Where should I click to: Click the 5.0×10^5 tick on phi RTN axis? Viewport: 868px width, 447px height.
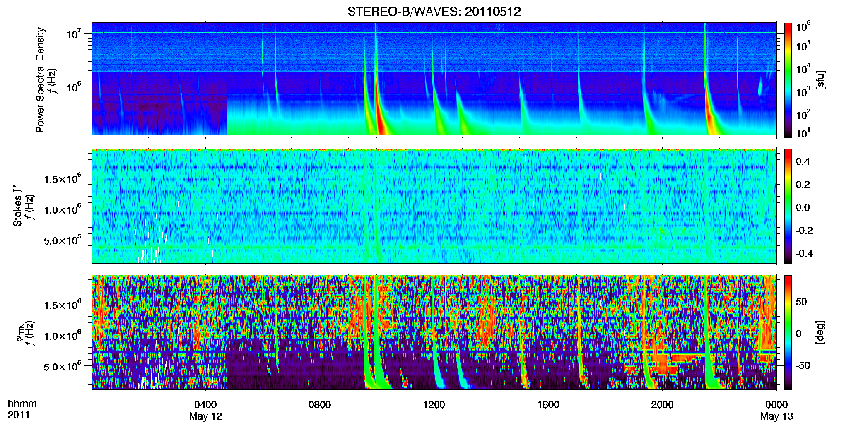[62, 366]
